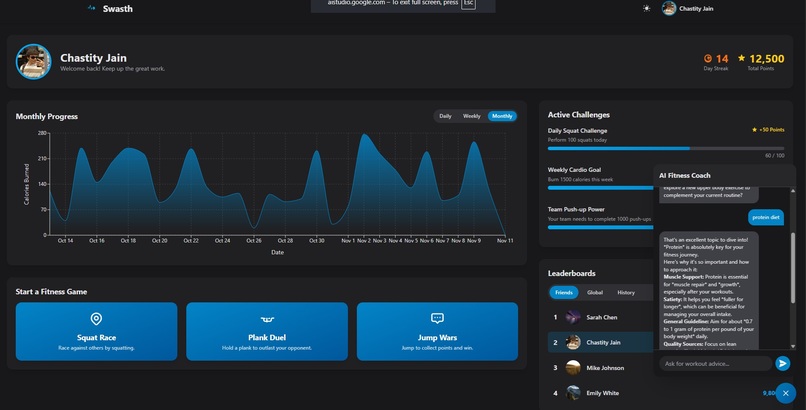
Task: Click Chastity Jain name in top bar
Action: [696, 9]
